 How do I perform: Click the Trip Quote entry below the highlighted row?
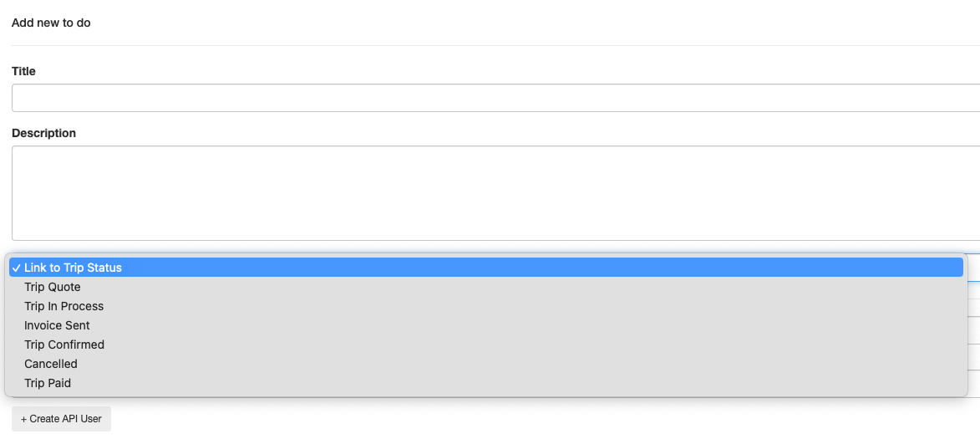point(53,287)
